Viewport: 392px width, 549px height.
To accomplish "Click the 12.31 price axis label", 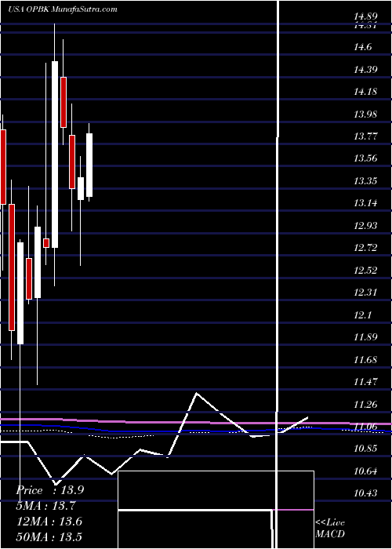I will click(x=365, y=292).
